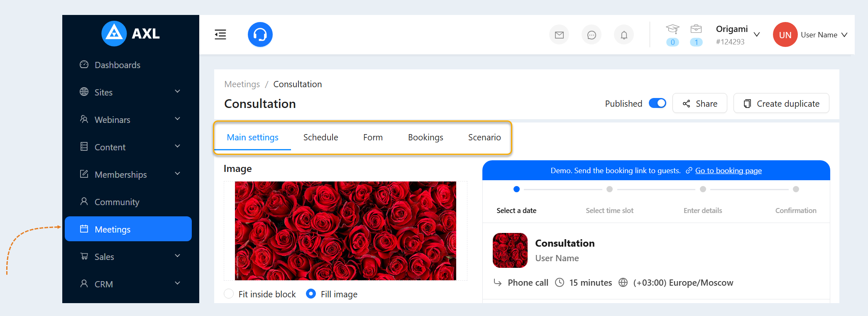Open the mail envelope icon

pos(559,35)
